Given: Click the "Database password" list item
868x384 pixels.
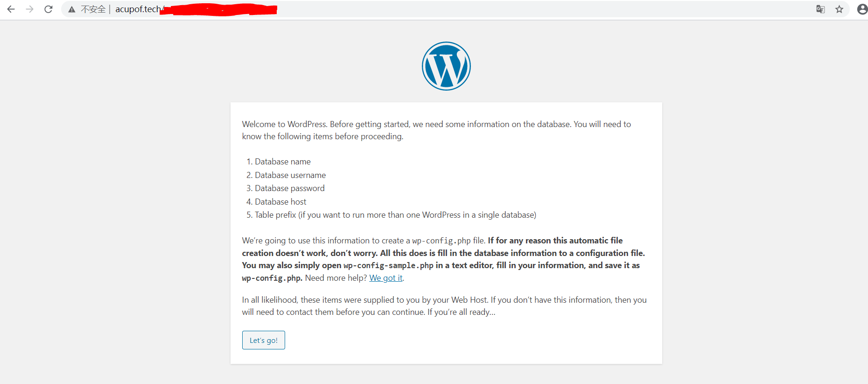Looking at the screenshot, I should coord(289,188).
